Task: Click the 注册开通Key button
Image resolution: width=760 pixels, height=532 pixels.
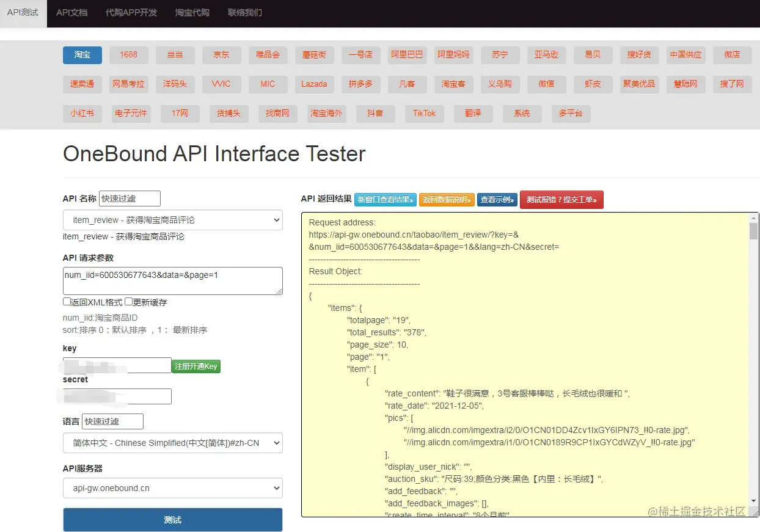Action: [x=195, y=366]
